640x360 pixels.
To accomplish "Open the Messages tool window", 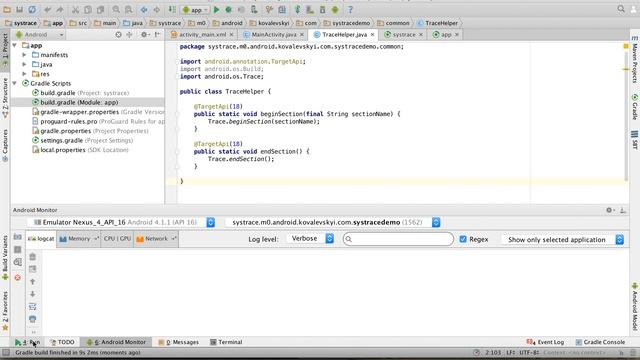I will tap(178, 342).
